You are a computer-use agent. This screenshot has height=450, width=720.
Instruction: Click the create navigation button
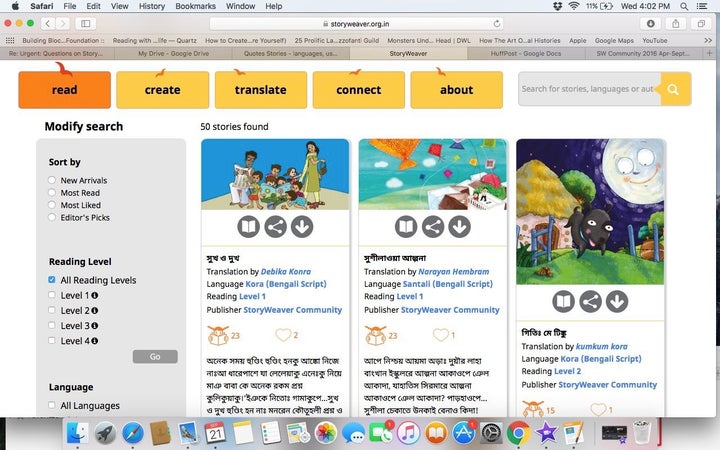pyautogui.click(x=163, y=90)
